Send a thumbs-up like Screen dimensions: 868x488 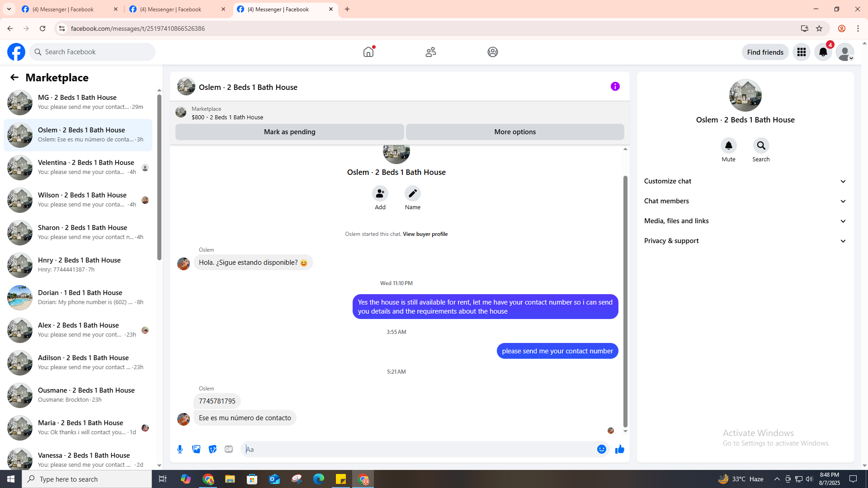click(x=620, y=449)
